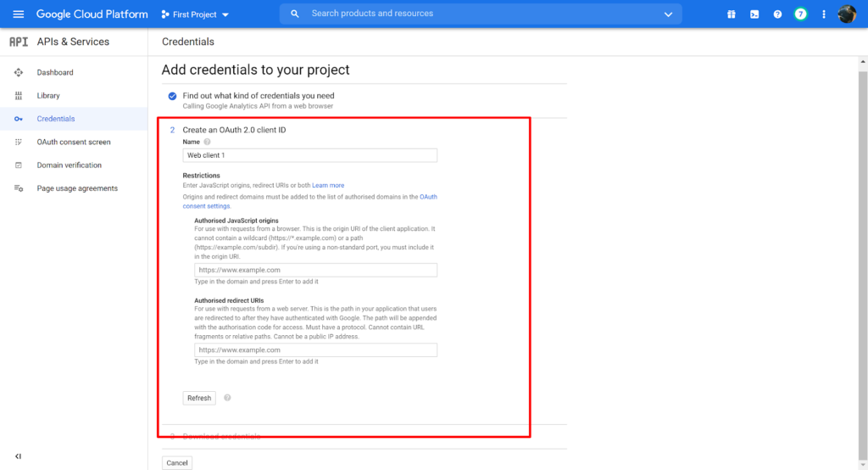Screen dimensions: 868x470
Task: Open notifications badge showing 7
Action: click(x=800, y=14)
